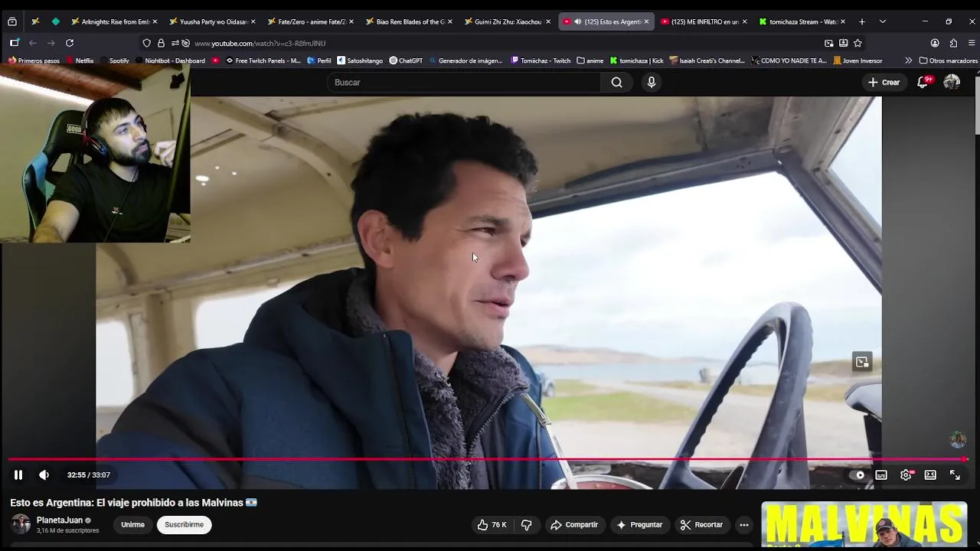Toggle the autoplay switch in the player
The width and height of the screenshot is (980, 551).
(x=857, y=475)
